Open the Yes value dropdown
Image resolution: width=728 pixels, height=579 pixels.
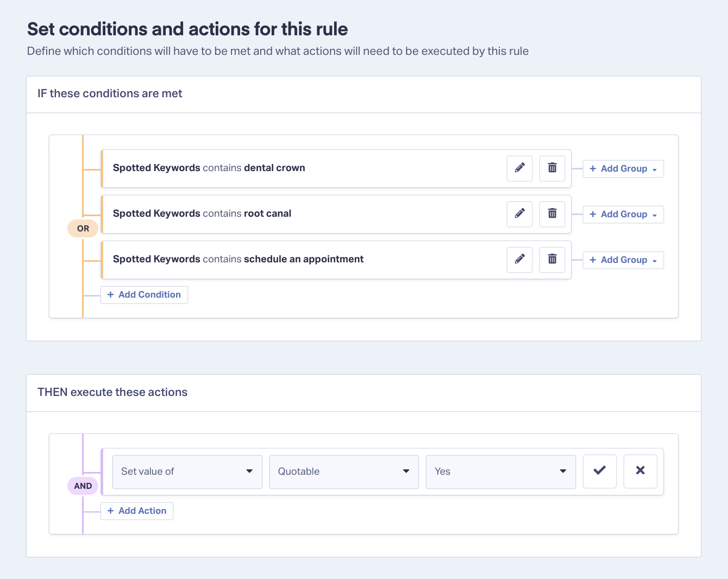[x=501, y=472]
